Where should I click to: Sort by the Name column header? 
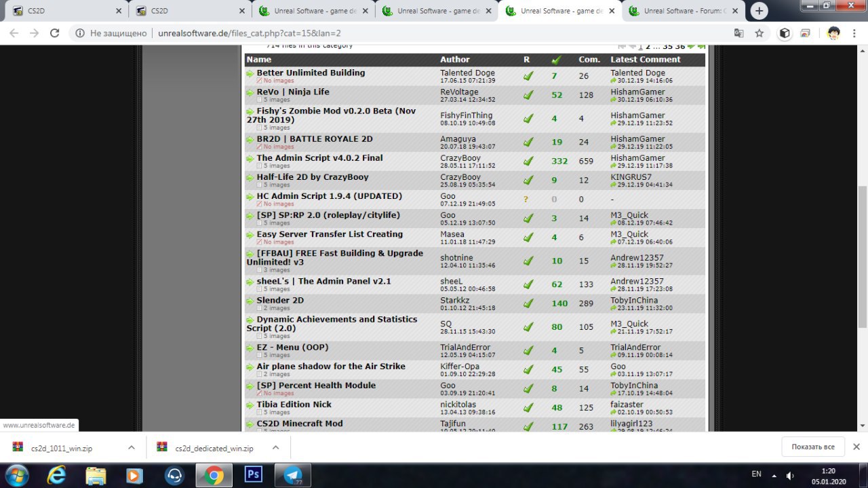tap(259, 60)
